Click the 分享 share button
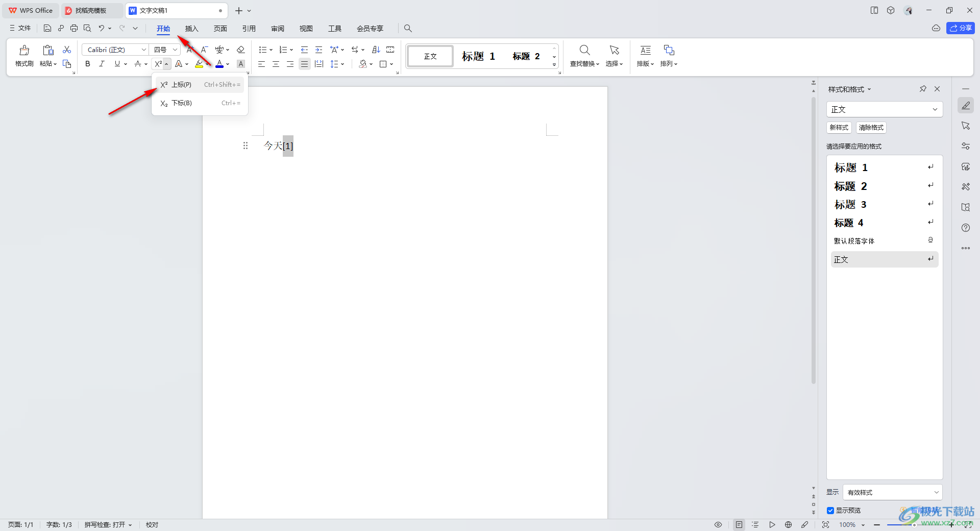980x531 pixels. pos(960,28)
